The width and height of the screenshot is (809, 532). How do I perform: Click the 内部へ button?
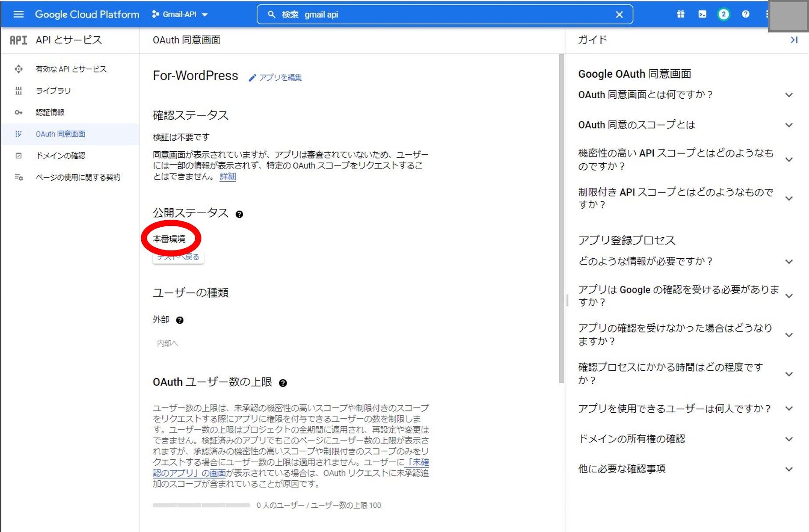point(168,343)
